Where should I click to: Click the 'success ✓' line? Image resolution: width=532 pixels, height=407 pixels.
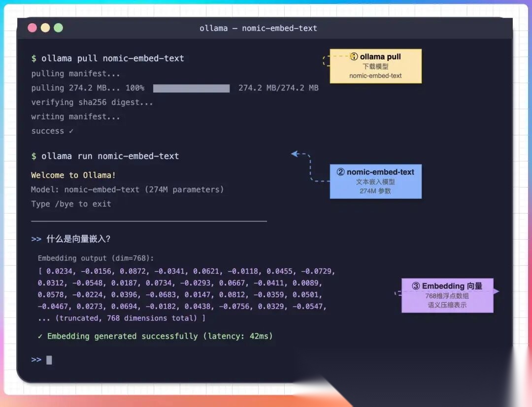52,131
